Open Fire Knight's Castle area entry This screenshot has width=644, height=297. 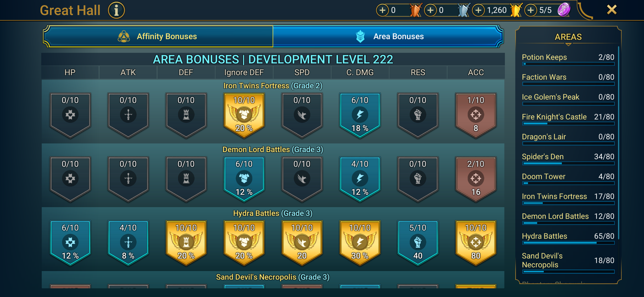tap(568, 119)
